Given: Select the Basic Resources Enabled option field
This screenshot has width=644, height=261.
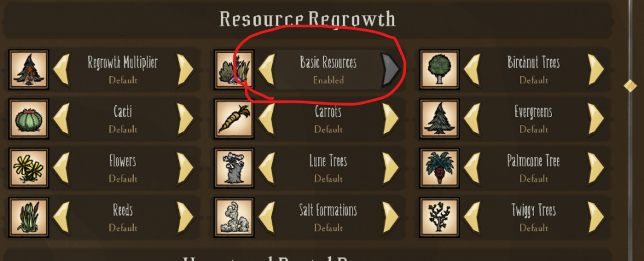Looking at the screenshot, I should click(328, 69).
